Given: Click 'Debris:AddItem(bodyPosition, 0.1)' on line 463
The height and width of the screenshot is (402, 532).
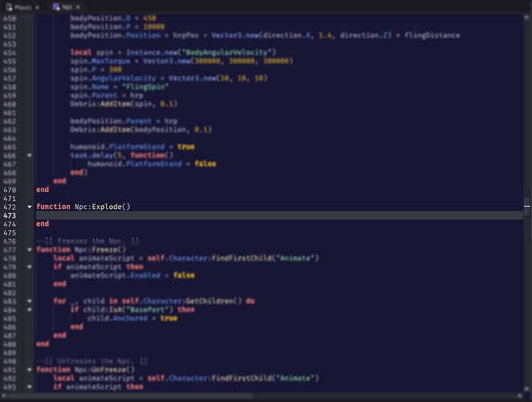Looking at the screenshot, I should tap(141, 129).
